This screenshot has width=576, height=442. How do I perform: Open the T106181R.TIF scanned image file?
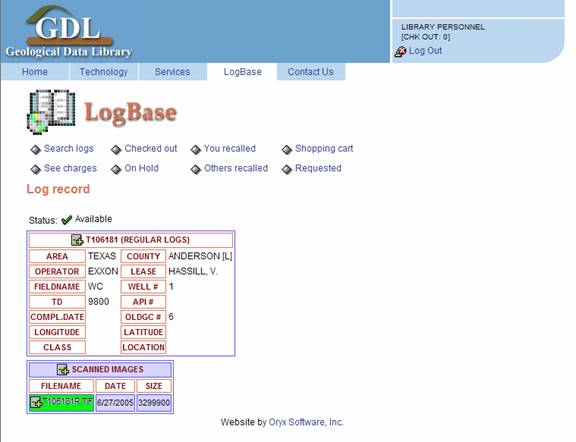click(68, 401)
